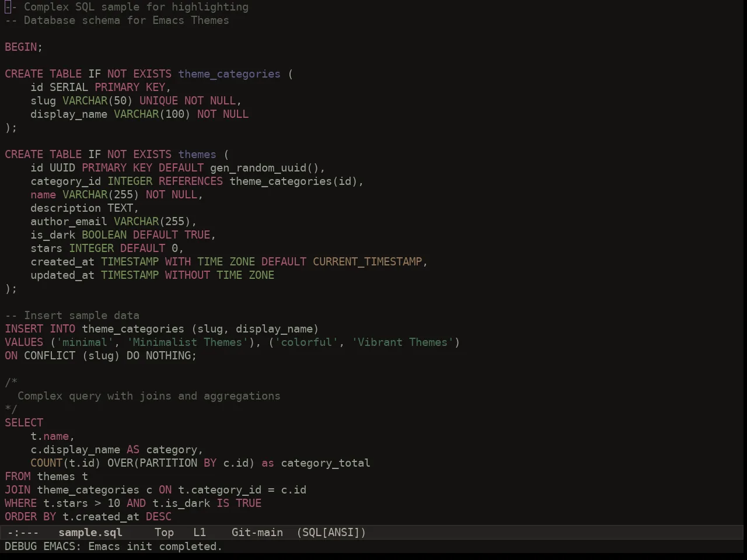Click the INSERT INTO statement keyword

(x=40, y=329)
